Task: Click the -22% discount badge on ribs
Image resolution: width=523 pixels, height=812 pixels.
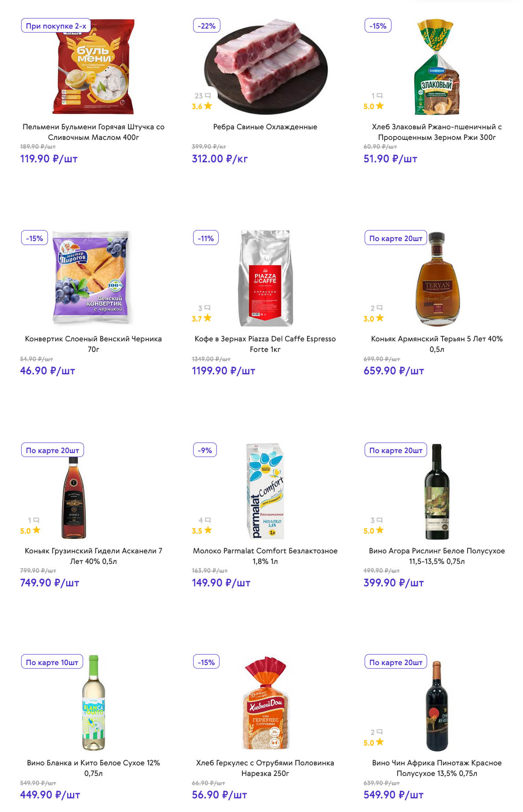Action: click(206, 26)
